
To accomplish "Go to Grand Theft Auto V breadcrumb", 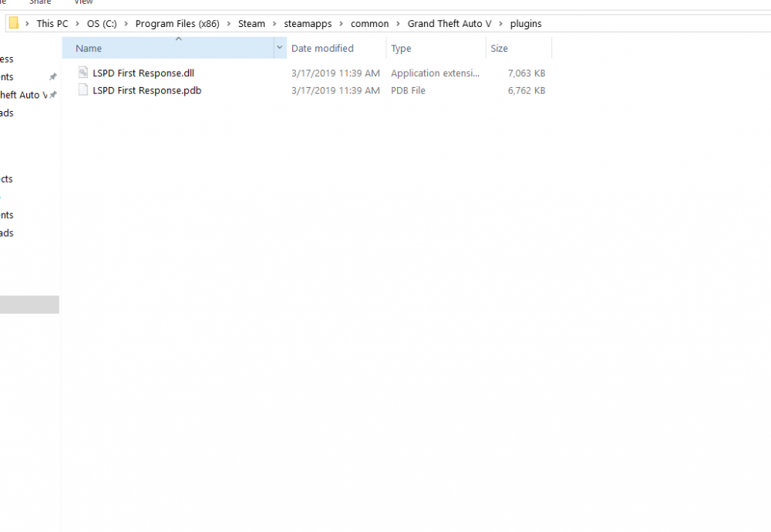I will click(449, 24).
